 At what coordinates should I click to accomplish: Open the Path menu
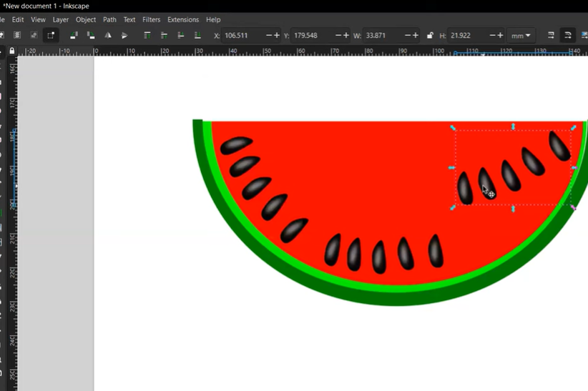[109, 19]
